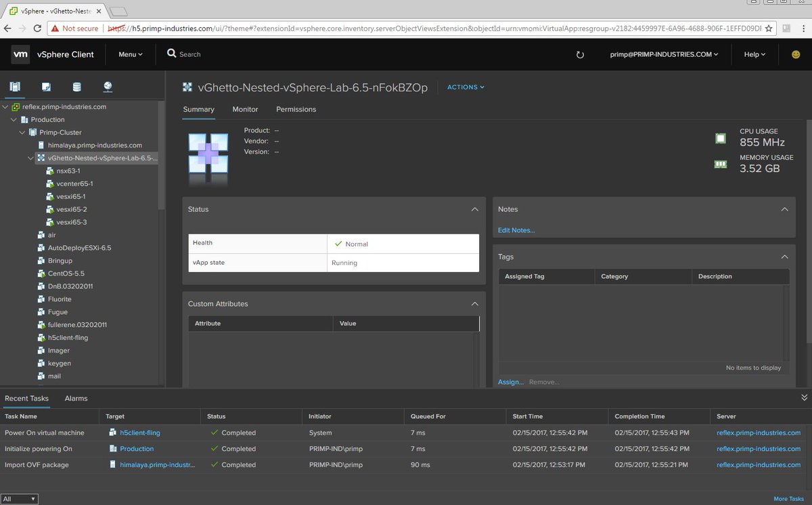Sort tasks by Task Name column
Screen dimensions: 812x505
[21, 416]
